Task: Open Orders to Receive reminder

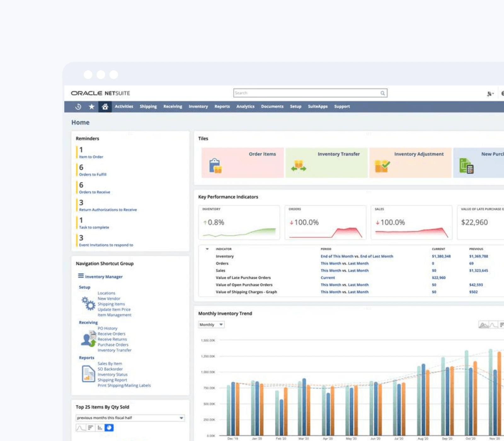Action: (94, 192)
